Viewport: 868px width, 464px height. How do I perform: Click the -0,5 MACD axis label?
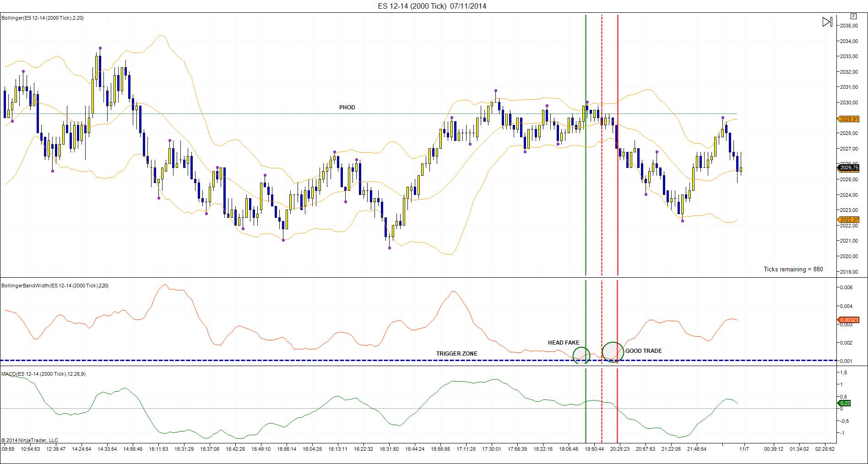[845, 421]
